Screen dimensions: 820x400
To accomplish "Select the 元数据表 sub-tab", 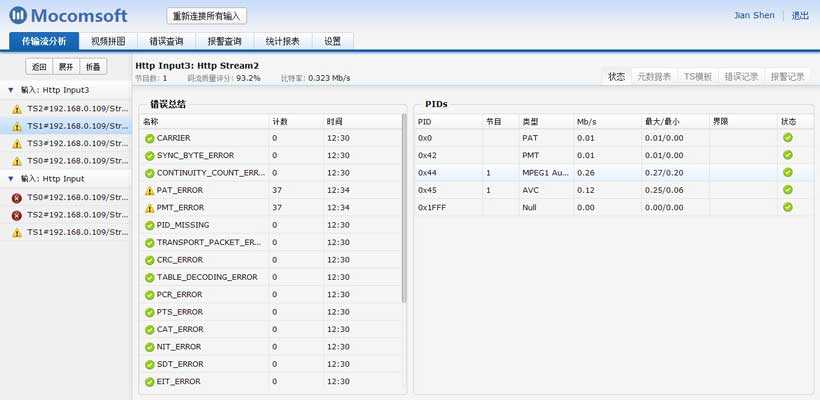I will [x=654, y=76].
